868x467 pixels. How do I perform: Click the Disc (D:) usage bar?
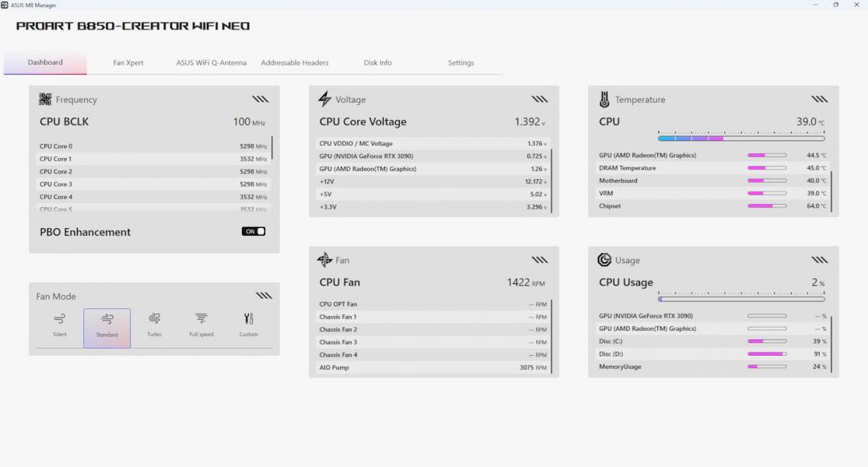(767, 354)
